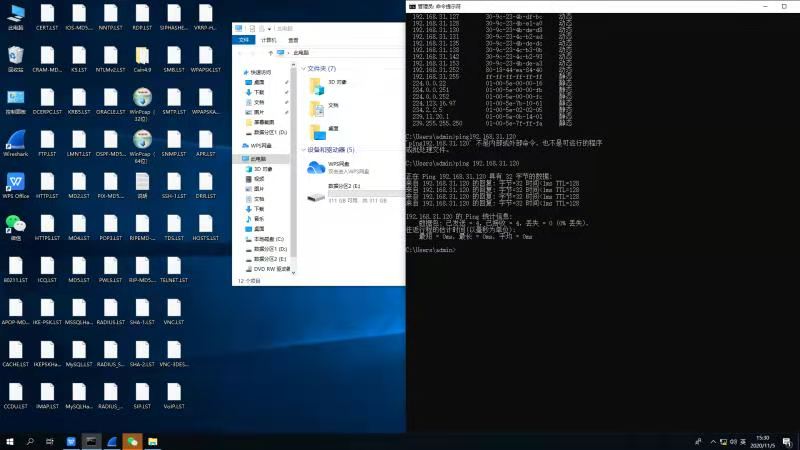Image resolution: width=800 pixels, height=450 pixels.
Task: Launch WPS Office from the desktop
Action: [x=15, y=185]
